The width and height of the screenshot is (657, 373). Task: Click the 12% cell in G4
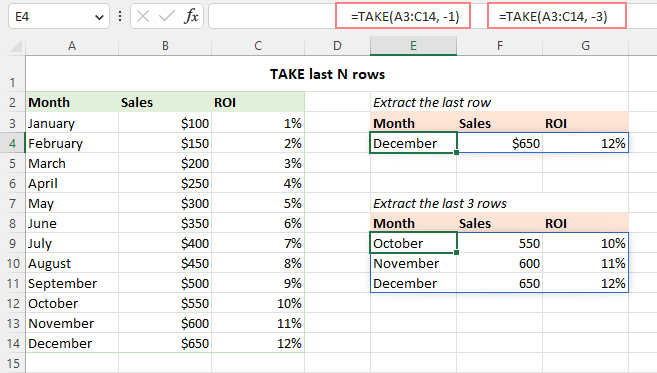click(x=586, y=143)
